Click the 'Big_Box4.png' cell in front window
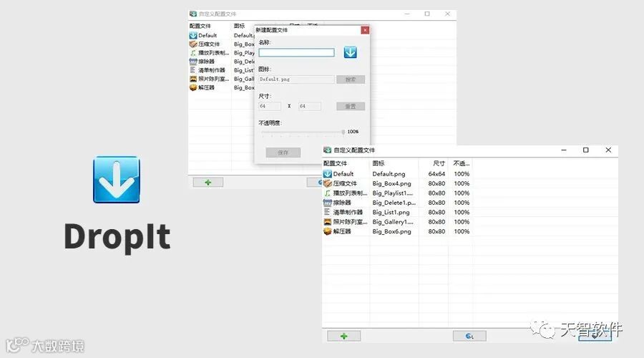The width and height of the screenshot is (644, 358). tap(392, 183)
